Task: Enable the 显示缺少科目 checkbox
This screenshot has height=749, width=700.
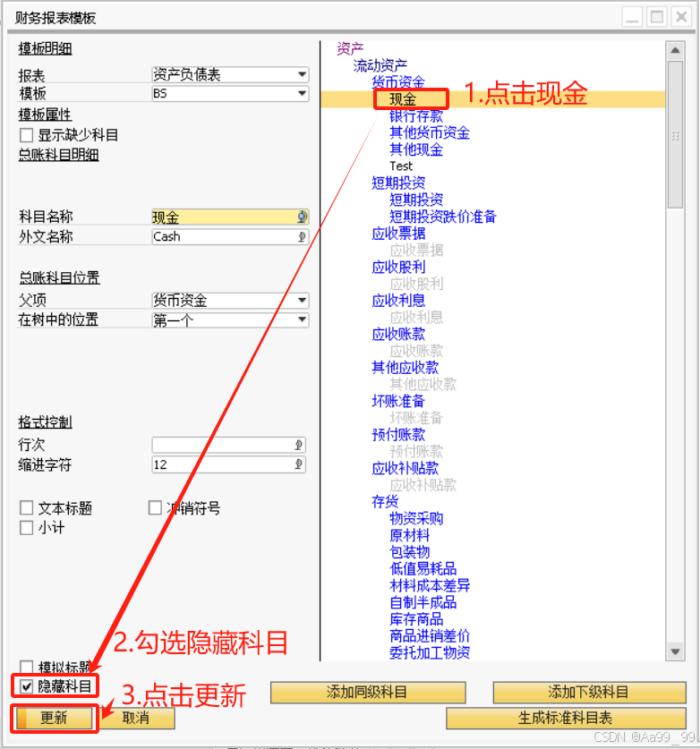Action: click(x=27, y=136)
